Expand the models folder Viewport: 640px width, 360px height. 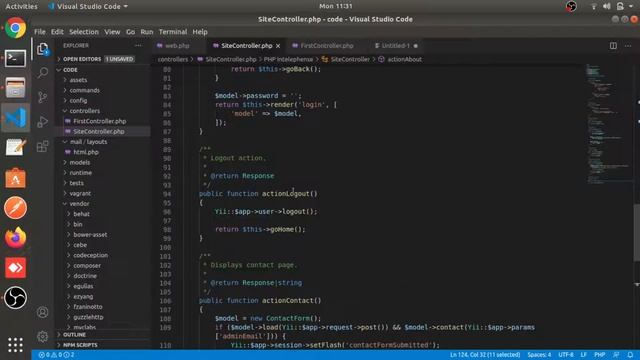[x=103, y=162]
